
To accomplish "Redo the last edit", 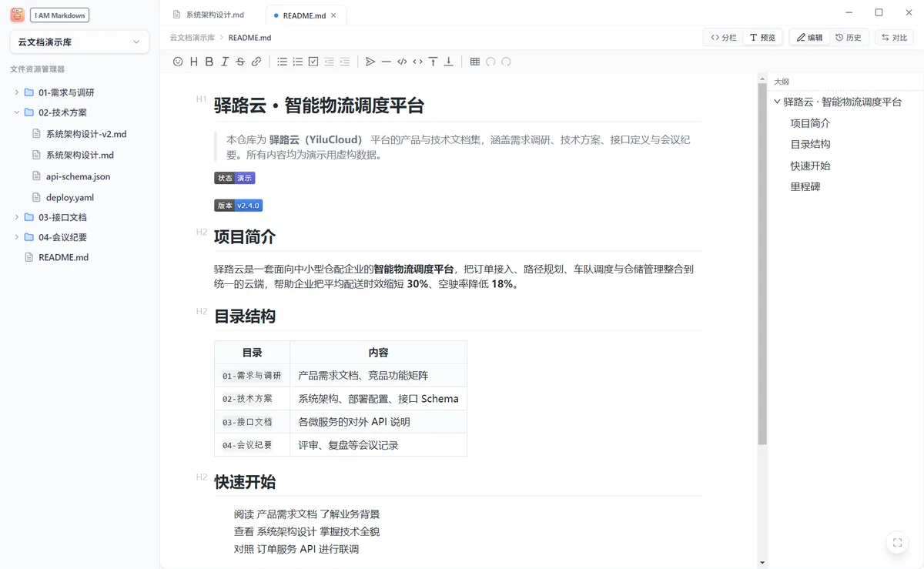I will click(506, 62).
